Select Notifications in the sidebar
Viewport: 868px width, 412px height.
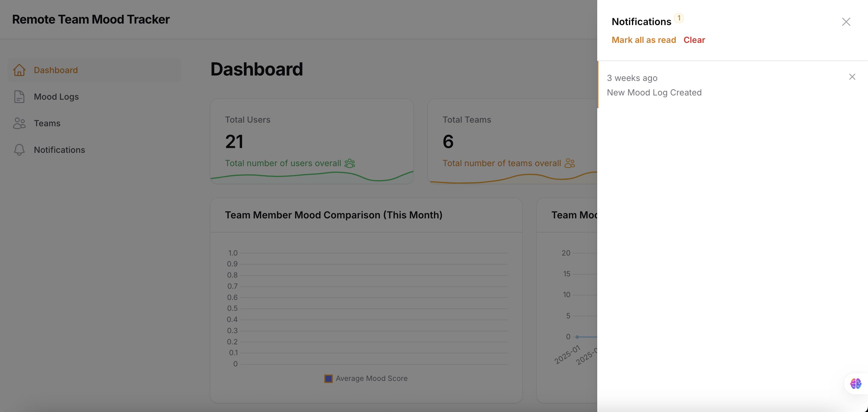point(59,150)
